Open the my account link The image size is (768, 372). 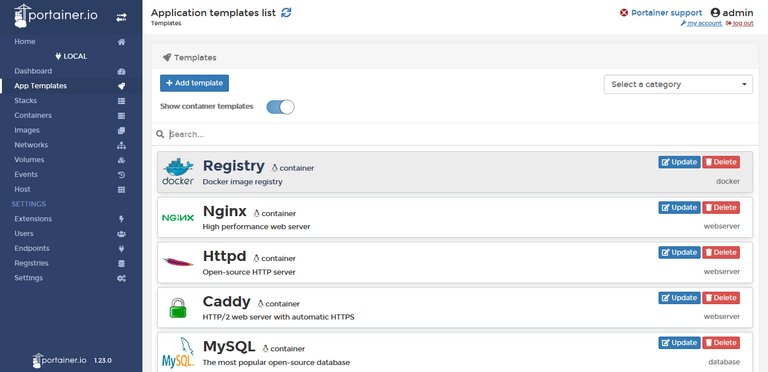[x=701, y=23]
